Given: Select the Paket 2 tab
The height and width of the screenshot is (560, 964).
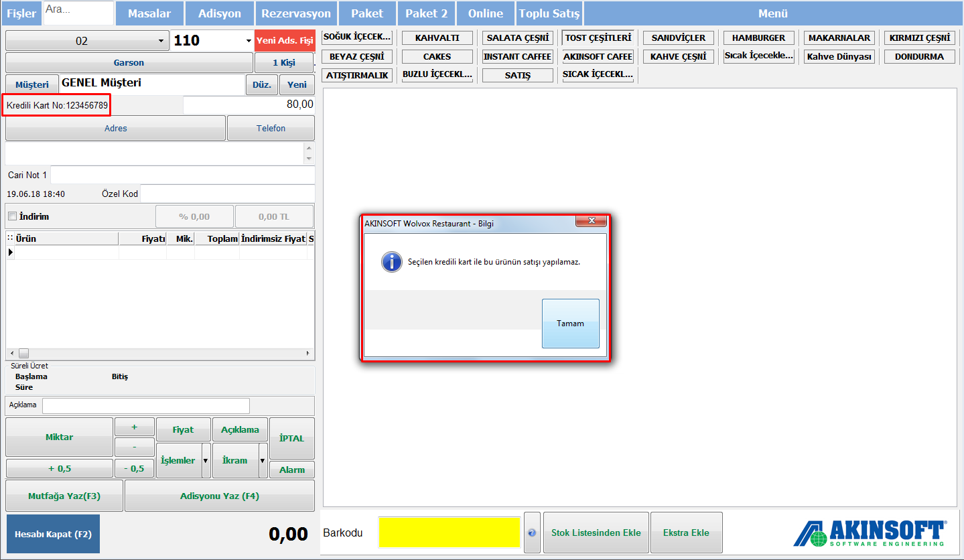Looking at the screenshot, I should tap(426, 13).
